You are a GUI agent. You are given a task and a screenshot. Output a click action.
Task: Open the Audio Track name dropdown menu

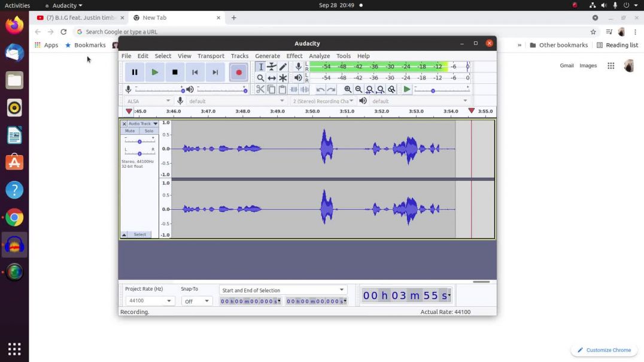tap(142, 123)
